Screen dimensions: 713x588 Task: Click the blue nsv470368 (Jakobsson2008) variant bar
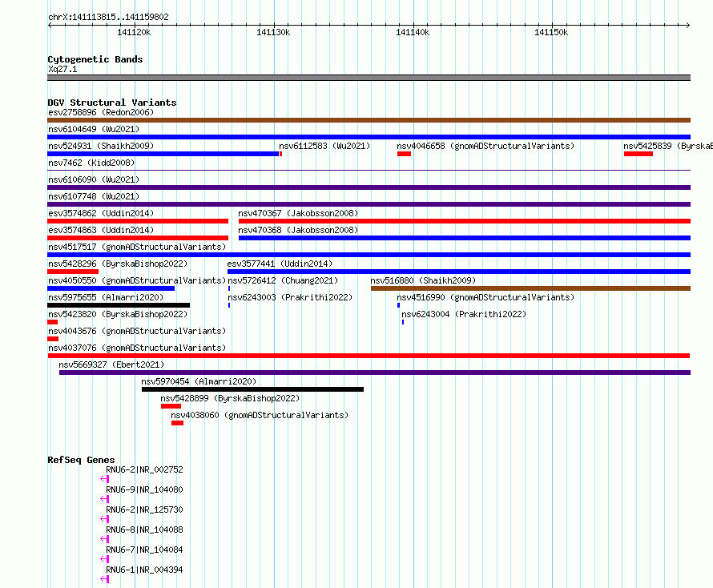pos(465,238)
